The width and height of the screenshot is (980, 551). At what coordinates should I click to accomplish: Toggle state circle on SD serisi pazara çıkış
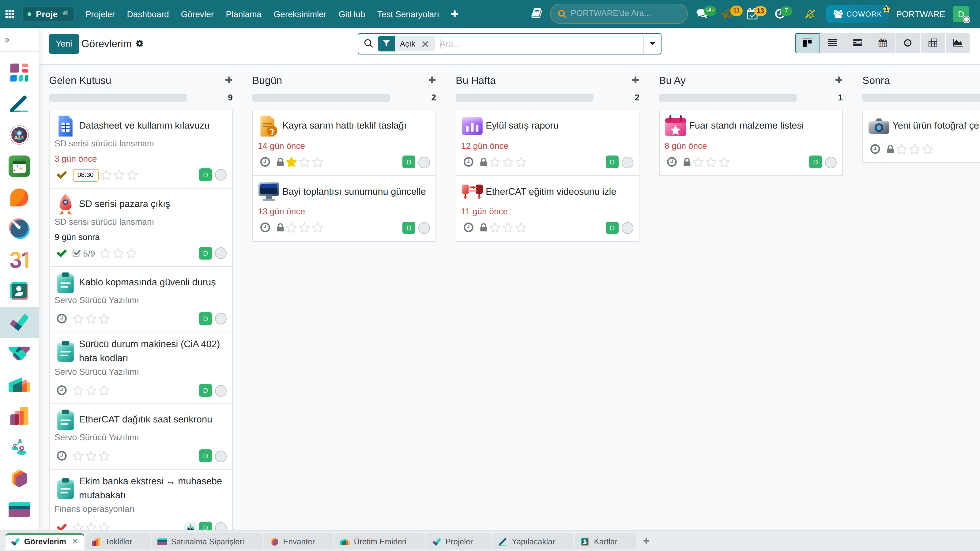click(x=221, y=253)
